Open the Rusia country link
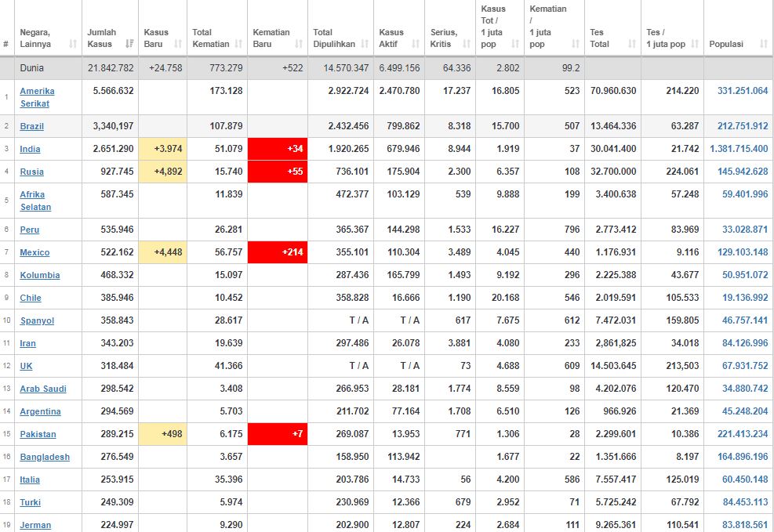The height and width of the screenshot is (532, 774). (31, 172)
